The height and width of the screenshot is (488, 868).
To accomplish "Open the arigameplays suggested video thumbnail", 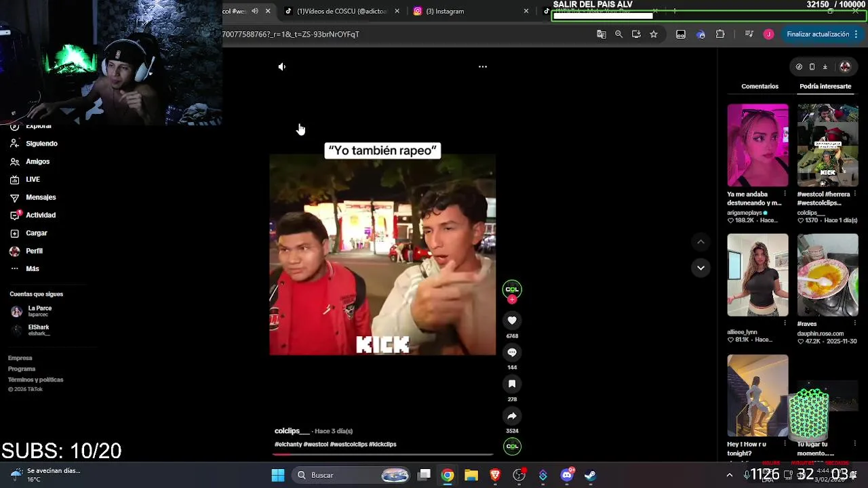I will click(x=758, y=145).
